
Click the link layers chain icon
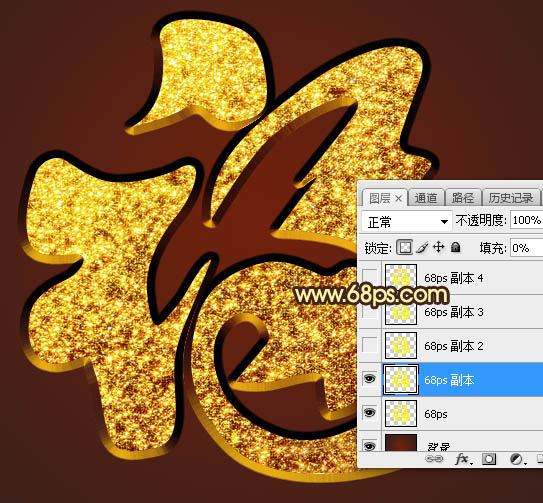(x=434, y=459)
